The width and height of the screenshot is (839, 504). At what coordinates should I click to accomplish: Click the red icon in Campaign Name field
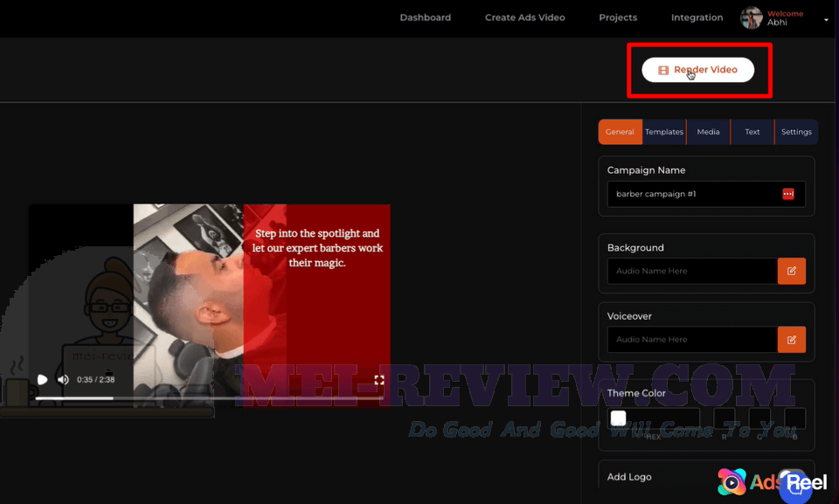[788, 194]
